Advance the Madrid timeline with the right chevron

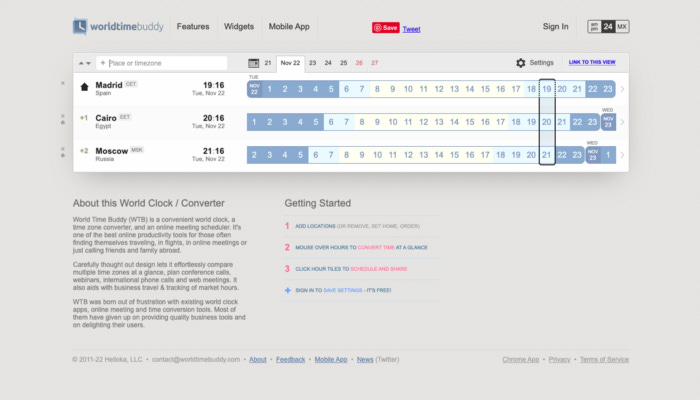pyautogui.click(x=622, y=89)
